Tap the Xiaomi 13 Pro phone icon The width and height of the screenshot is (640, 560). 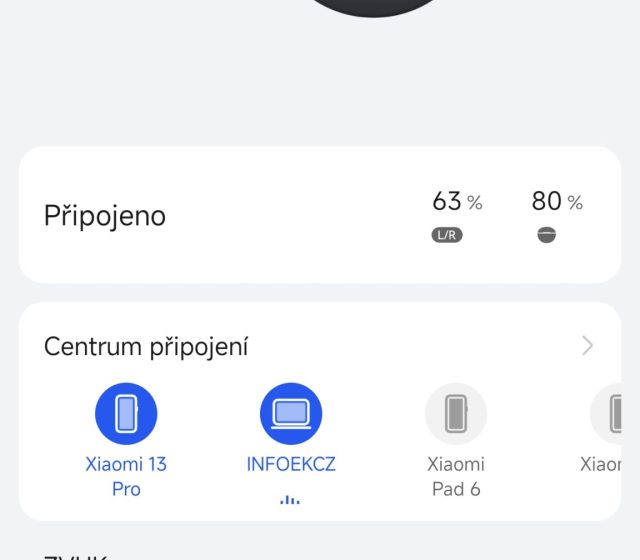(x=126, y=414)
